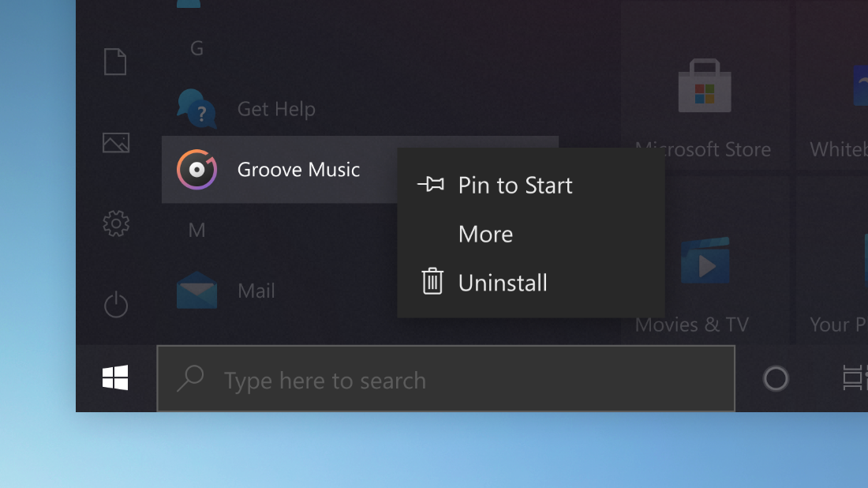
Task: Click the 'Microsoft Store' tile label
Action: (x=702, y=149)
